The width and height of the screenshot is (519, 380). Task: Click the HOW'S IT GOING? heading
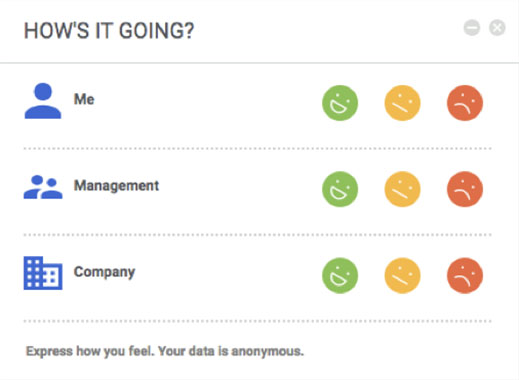(x=109, y=31)
